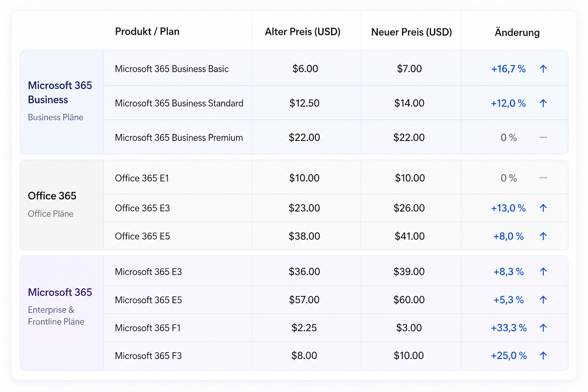This screenshot has width=588, height=392.
Task: Select the Office 365 E3 plan name
Action: (142, 208)
